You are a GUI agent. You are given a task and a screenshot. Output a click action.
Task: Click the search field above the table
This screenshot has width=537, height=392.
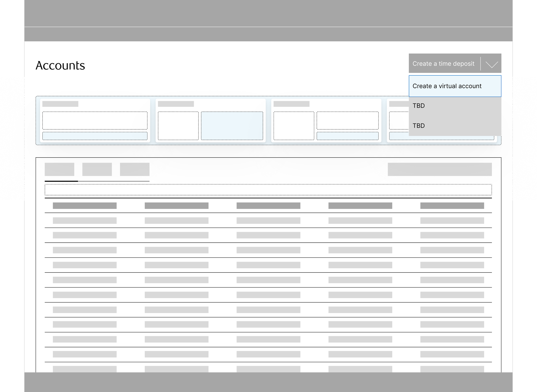point(439,169)
